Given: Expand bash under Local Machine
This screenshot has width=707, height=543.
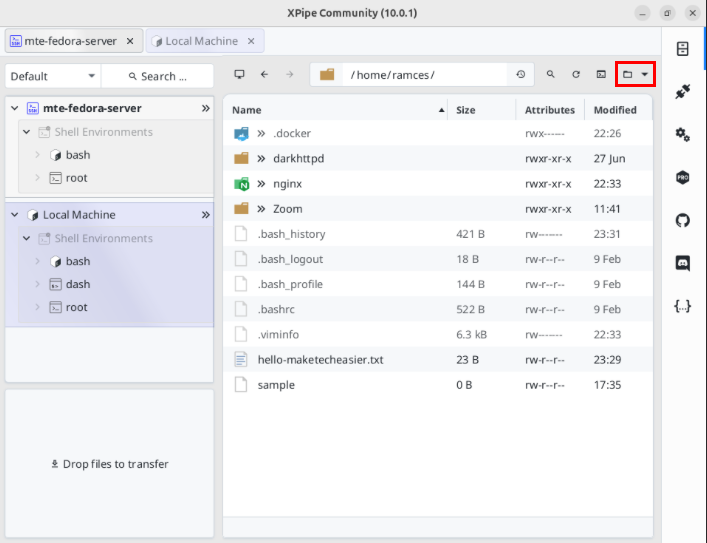Looking at the screenshot, I should pos(37,261).
